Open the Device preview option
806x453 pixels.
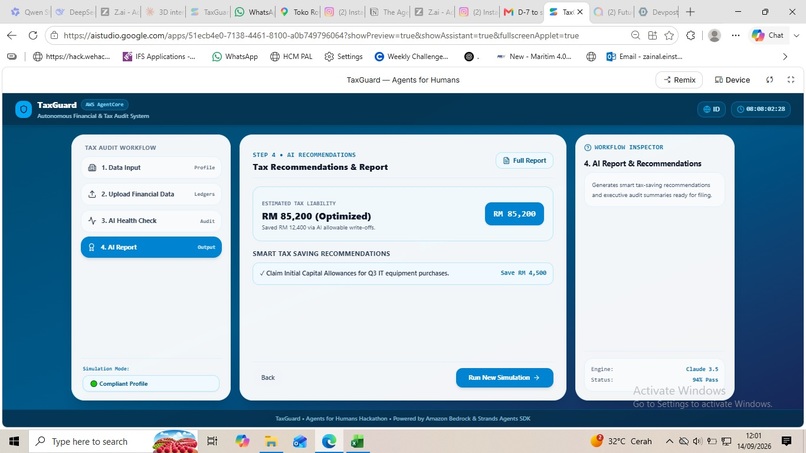[x=732, y=80]
